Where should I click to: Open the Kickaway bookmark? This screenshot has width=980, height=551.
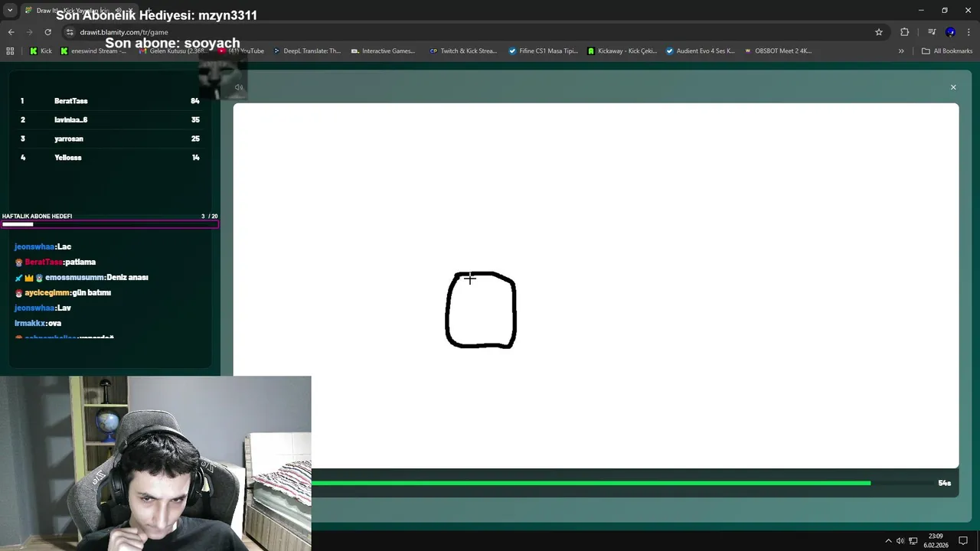pos(622,51)
